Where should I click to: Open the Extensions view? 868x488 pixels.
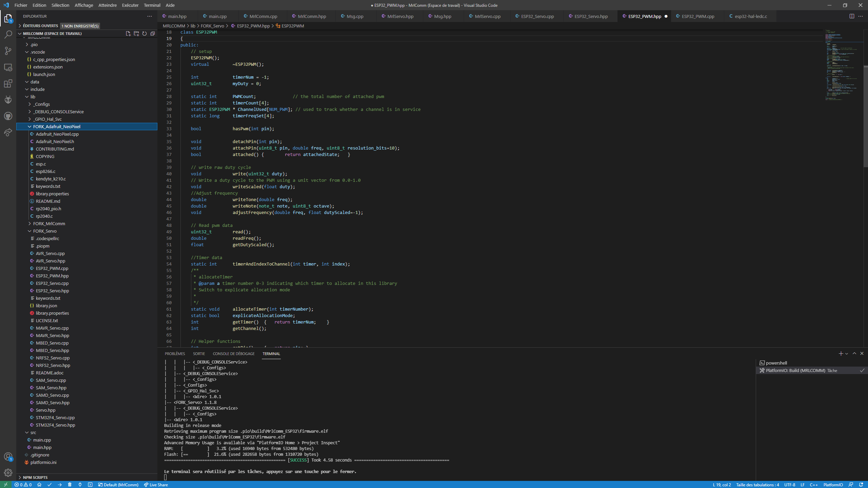tap(8, 83)
